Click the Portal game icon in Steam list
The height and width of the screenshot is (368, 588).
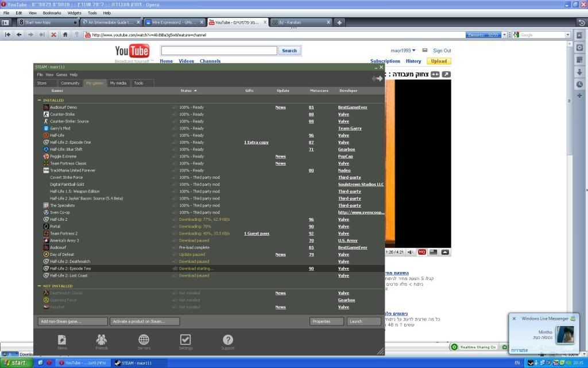point(46,227)
